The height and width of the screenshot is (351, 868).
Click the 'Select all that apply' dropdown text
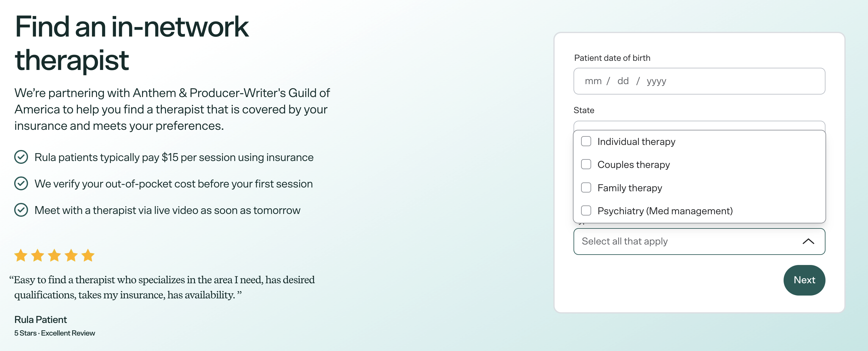tap(624, 241)
